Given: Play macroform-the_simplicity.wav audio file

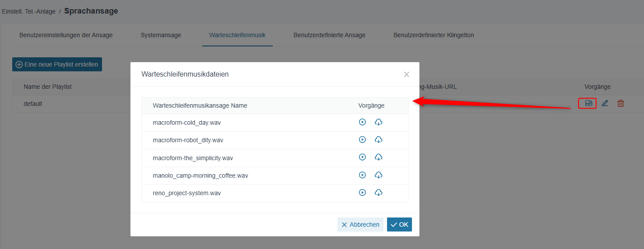Looking at the screenshot, I should click(362, 157).
